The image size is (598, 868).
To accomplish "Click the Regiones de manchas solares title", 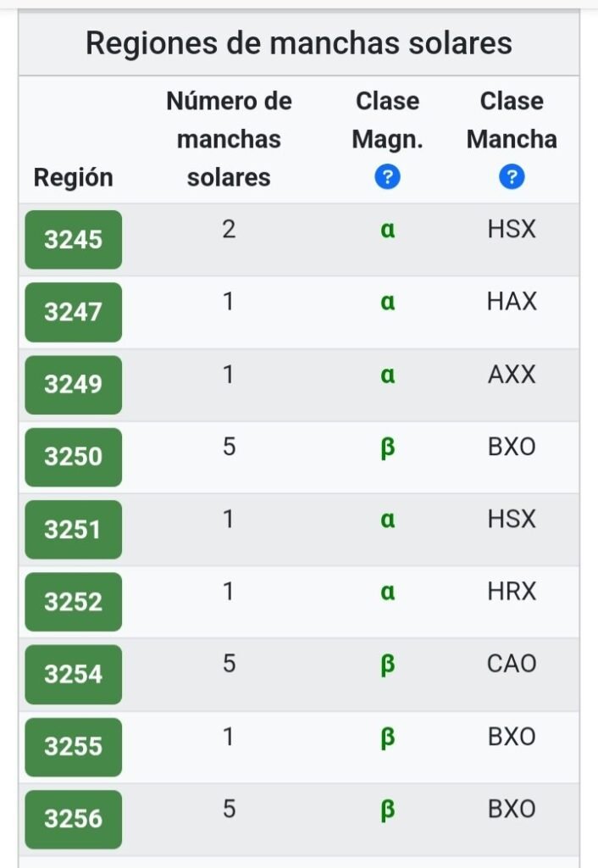I will point(299,42).
